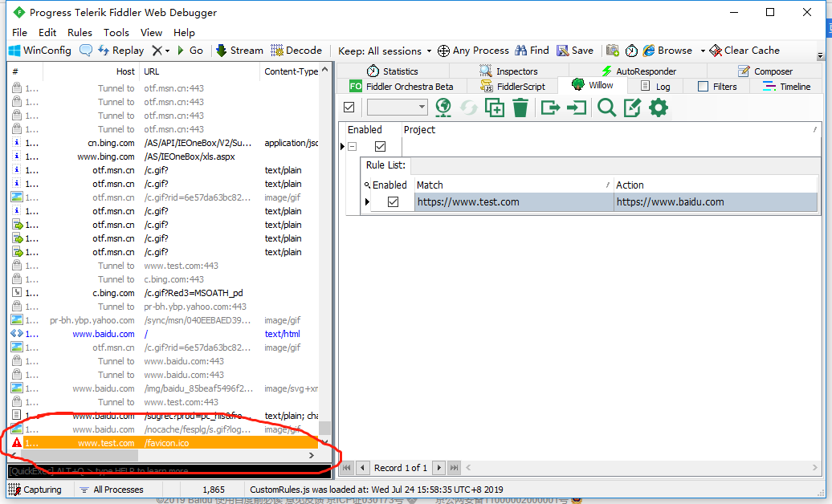The width and height of the screenshot is (832, 504).
Task: Select the www.test.com /favicon.ico session
Action: [164, 443]
